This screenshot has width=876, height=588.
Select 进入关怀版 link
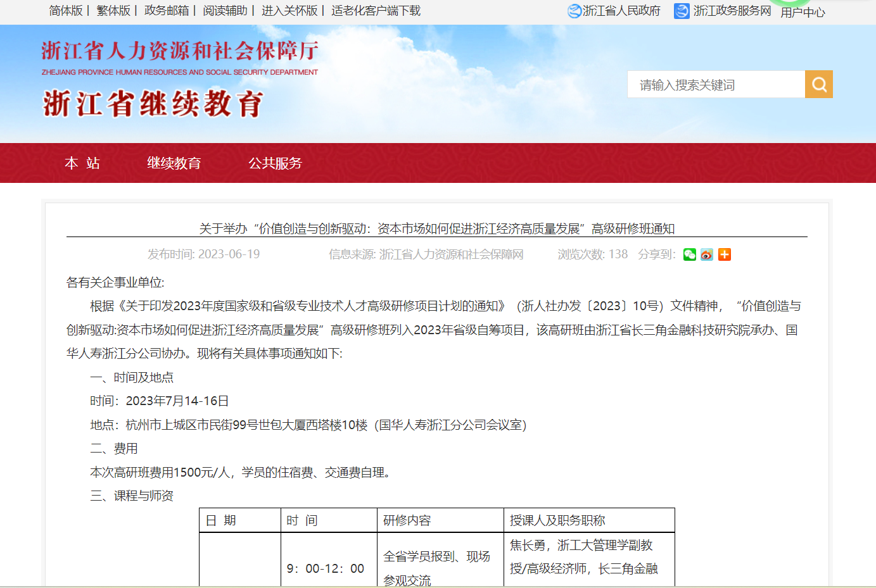289,11
